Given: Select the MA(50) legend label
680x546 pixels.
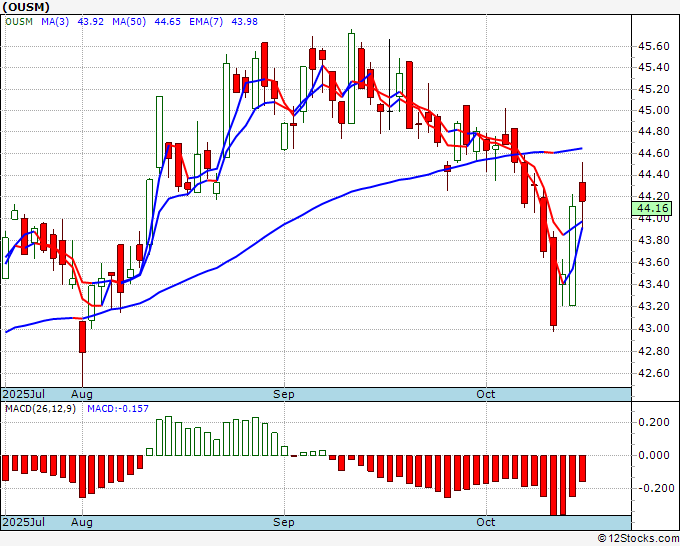Looking at the screenshot, I should pos(129,22).
